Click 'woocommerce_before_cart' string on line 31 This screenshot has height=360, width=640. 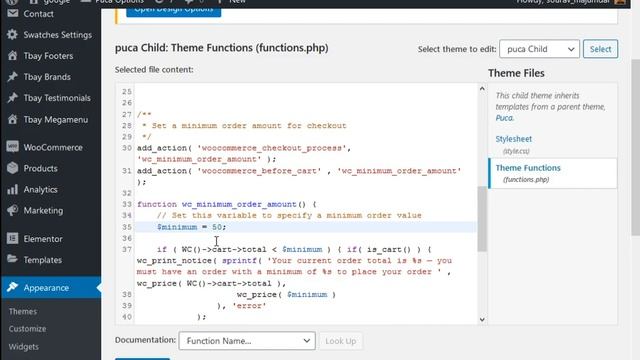(259, 171)
